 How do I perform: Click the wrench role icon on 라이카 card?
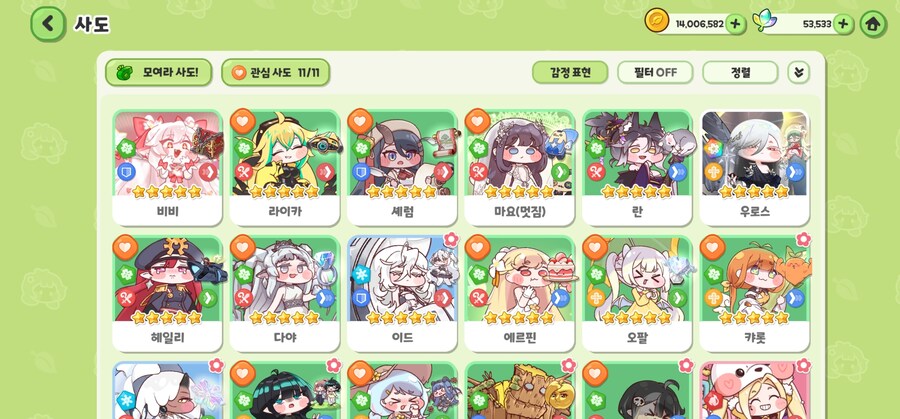(x=243, y=171)
